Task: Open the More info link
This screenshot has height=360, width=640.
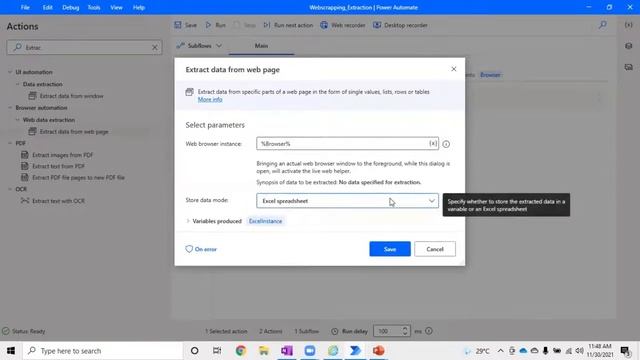Action: pos(210,99)
